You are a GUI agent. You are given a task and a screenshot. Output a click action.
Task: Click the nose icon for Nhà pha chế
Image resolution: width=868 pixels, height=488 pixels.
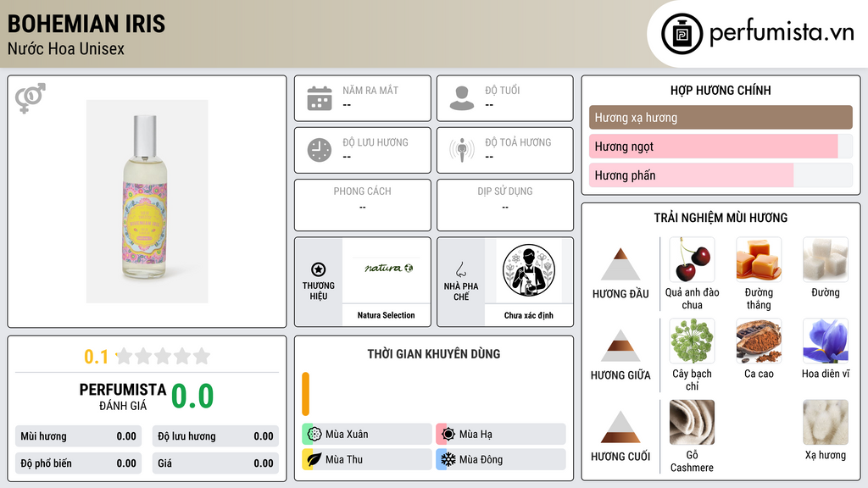click(460, 270)
